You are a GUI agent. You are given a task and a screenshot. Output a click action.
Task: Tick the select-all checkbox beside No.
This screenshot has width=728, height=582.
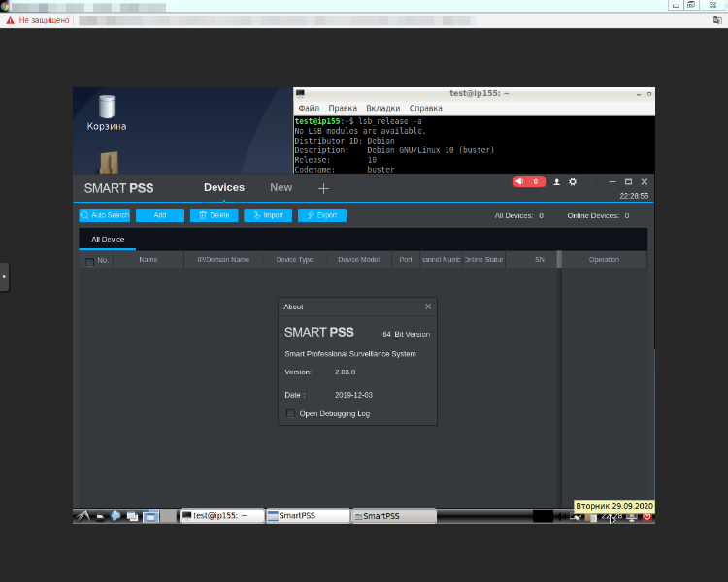click(90, 261)
